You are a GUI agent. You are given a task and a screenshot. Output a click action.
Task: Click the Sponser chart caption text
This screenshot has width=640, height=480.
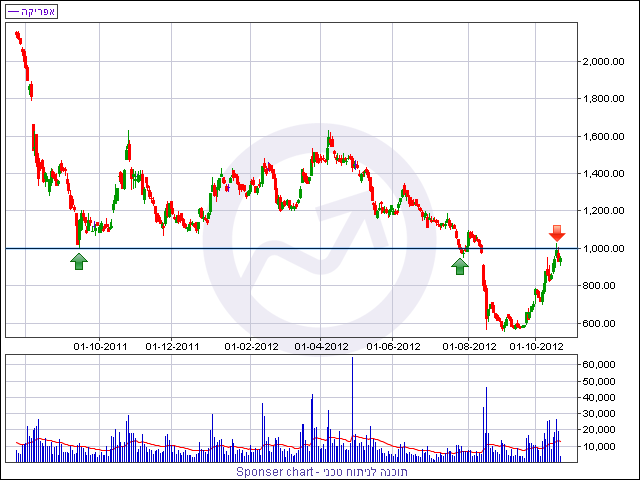[x=322, y=472]
